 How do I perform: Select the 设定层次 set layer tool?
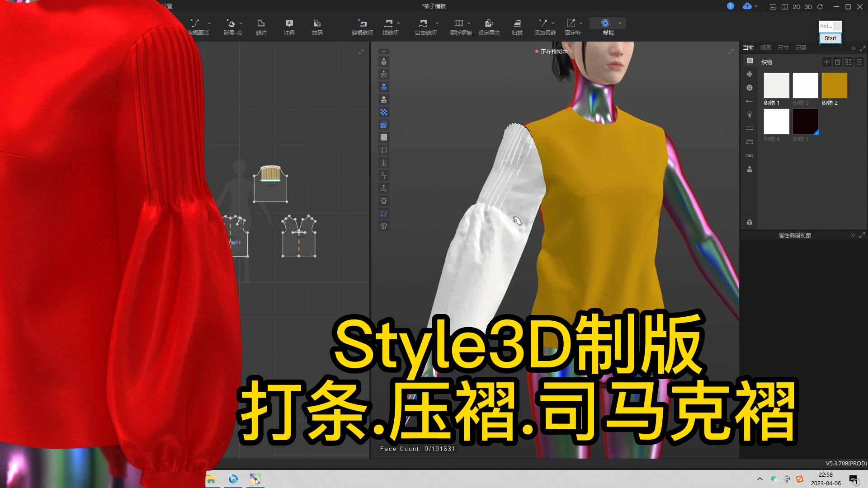click(489, 27)
